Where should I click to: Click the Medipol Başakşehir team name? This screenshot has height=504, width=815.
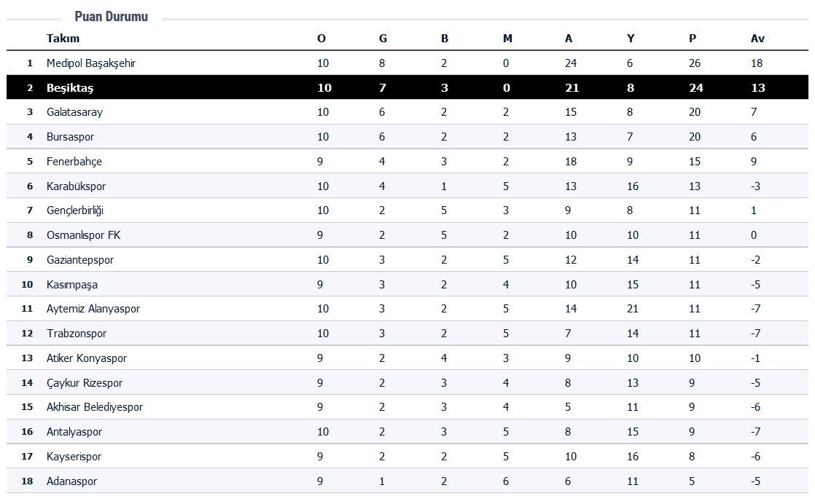[91, 63]
